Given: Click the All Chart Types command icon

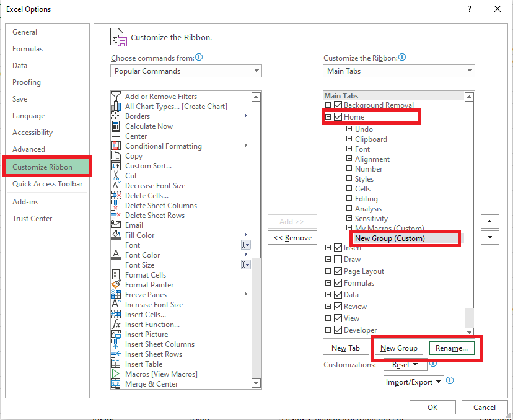Looking at the screenshot, I should tap(116, 107).
